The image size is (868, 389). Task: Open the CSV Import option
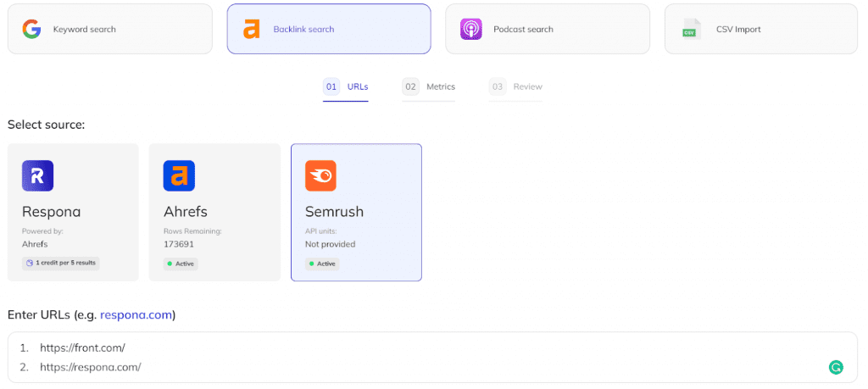[x=761, y=30]
